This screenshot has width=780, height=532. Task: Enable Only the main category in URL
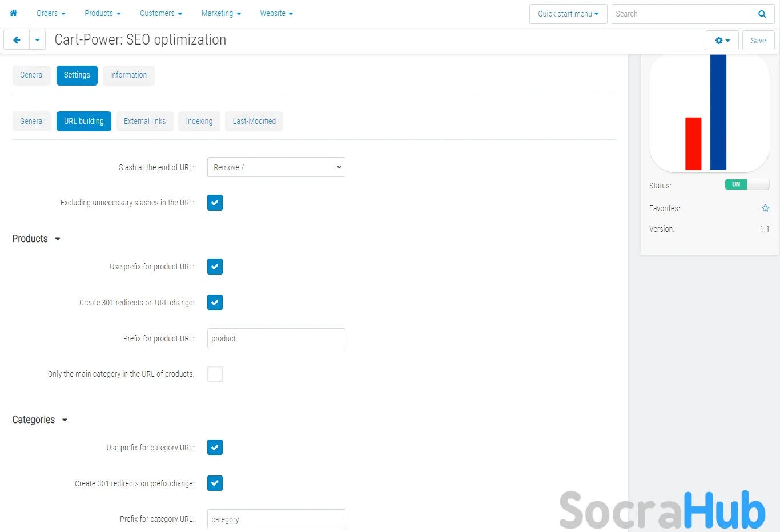[215, 374]
